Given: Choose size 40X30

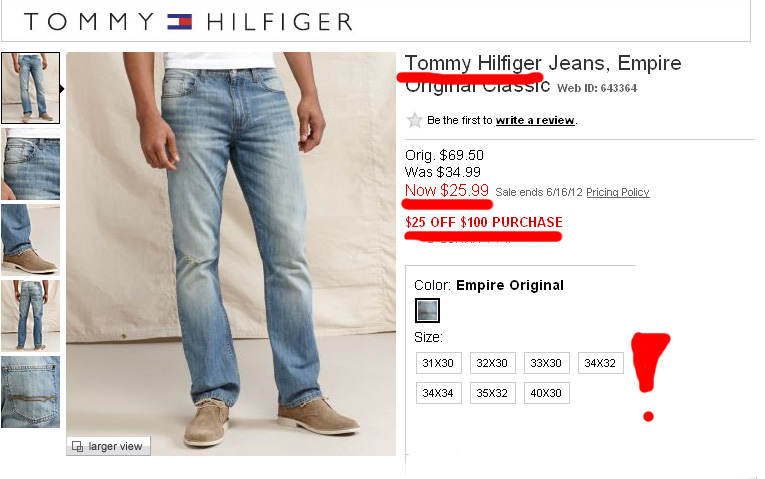Looking at the screenshot, I should click(547, 393).
